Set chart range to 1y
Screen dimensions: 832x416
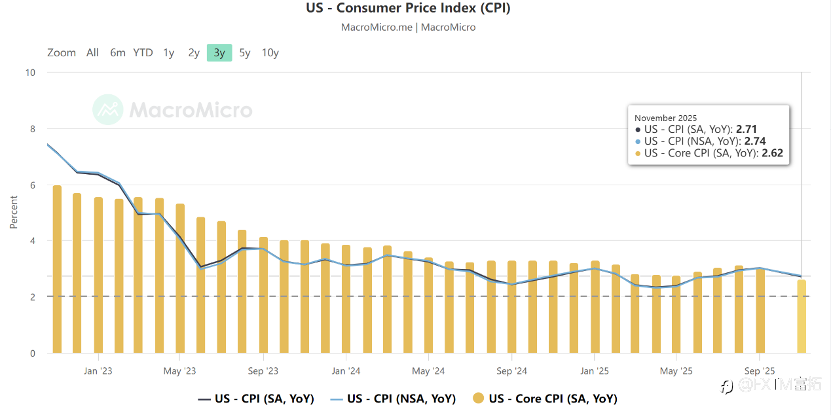pos(169,53)
